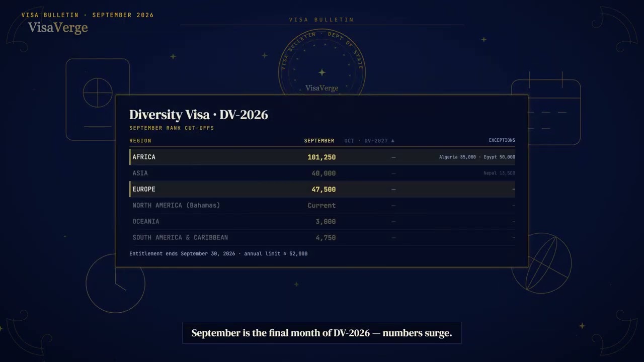
Task: Click the Nepal 13,500 exception text
Action: click(x=499, y=173)
